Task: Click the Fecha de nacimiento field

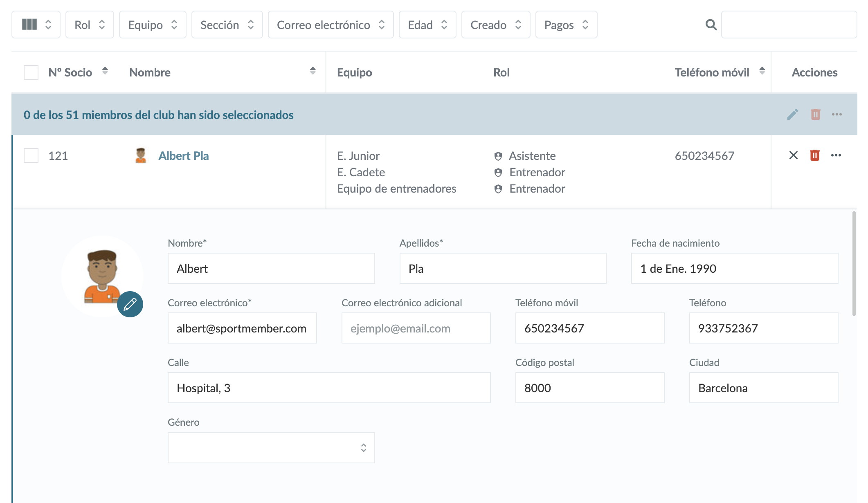Action: tap(734, 269)
